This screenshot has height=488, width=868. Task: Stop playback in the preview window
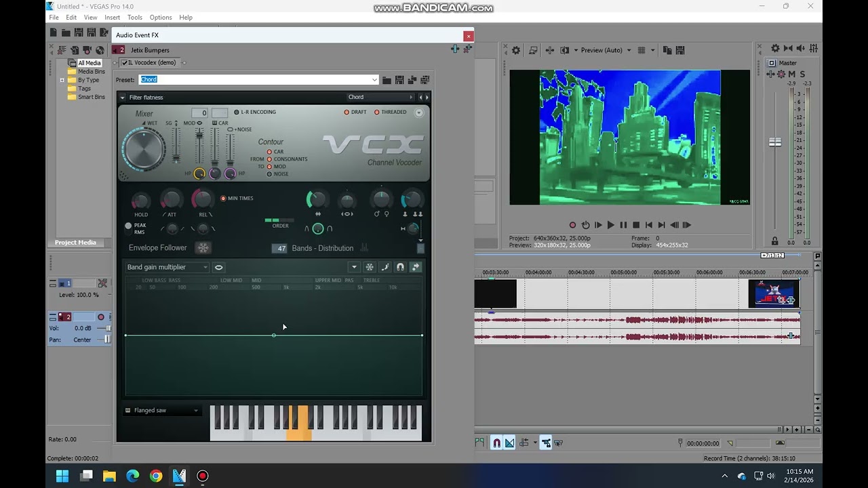click(x=636, y=225)
